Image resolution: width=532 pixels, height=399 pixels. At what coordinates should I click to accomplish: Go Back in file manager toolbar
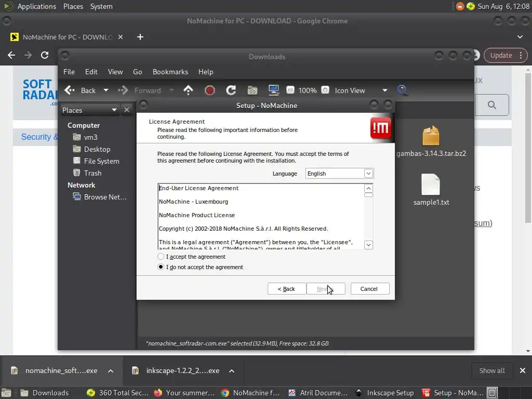[80, 90]
